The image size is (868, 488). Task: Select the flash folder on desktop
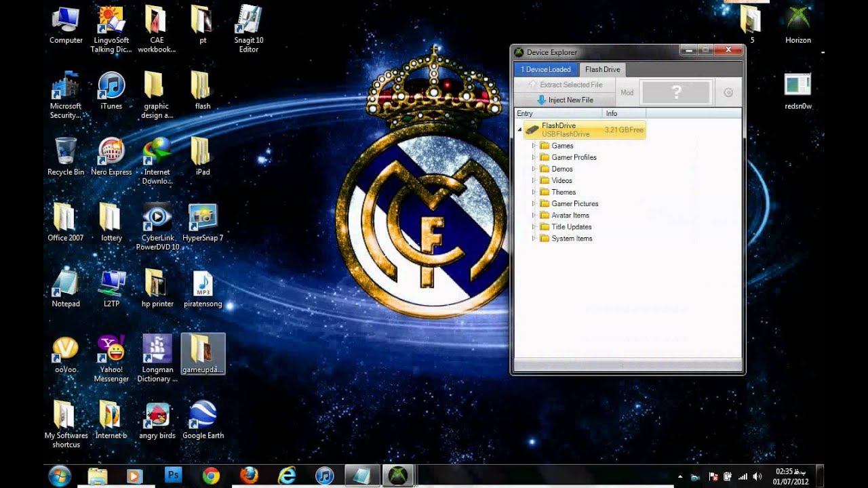point(202,91)
